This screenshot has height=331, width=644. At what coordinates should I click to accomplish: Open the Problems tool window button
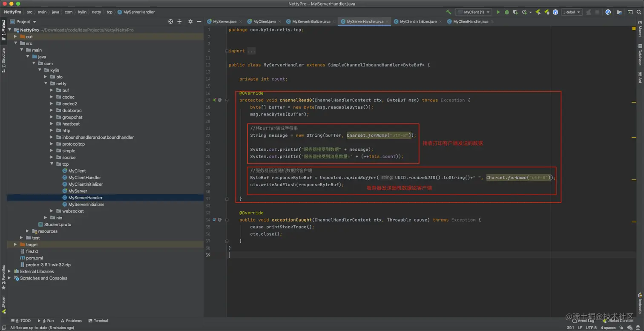tap(71, 321)
